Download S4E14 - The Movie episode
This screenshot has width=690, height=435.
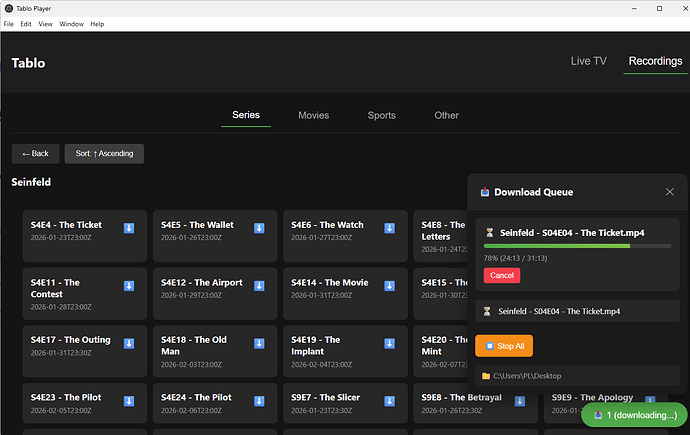[x=389, y=286]
